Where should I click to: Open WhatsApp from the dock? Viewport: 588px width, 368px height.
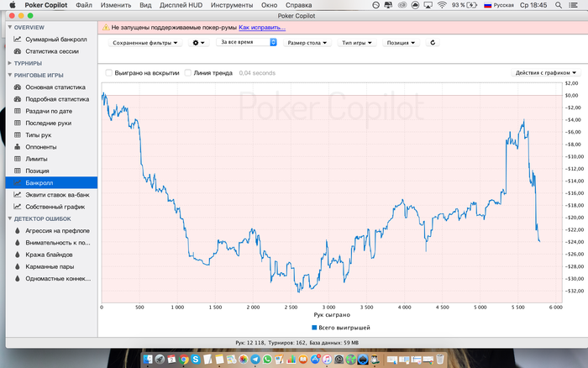(x=267, y=360)
